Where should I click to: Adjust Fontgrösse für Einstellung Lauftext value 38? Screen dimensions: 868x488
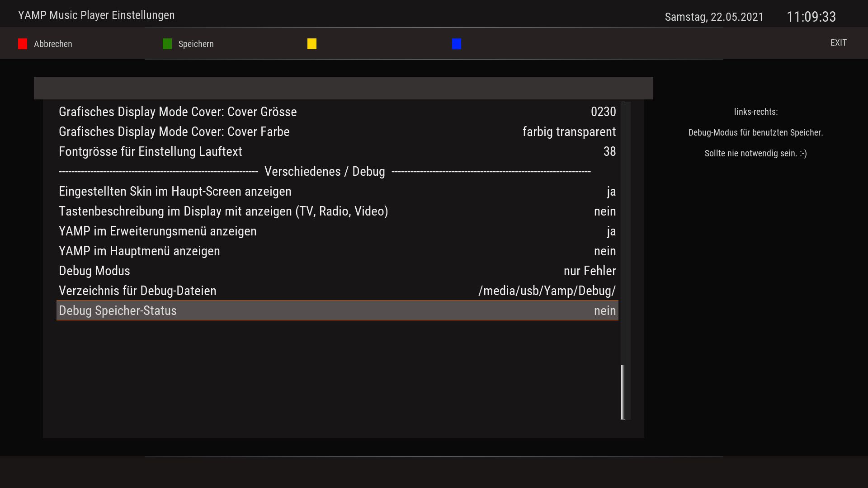coord(609,152)
